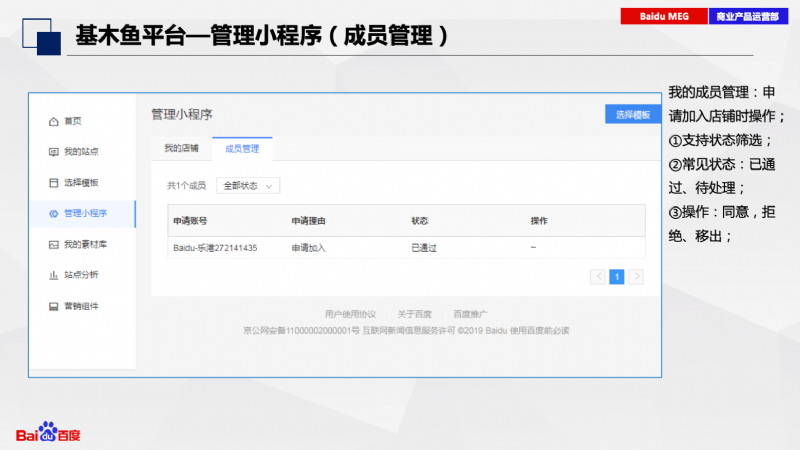Click the 状态 column header
The width and height of the screenshot is (800, 450).
click(420, 221)
